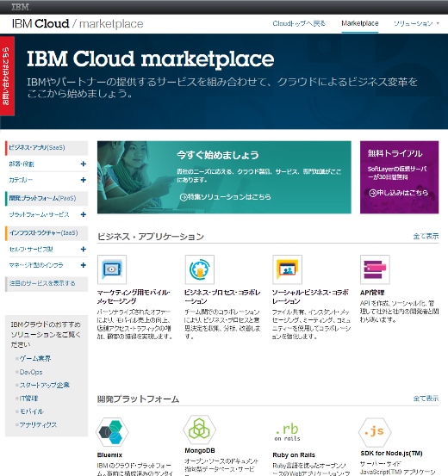
Task: Open the ソリューション dropdown menu
Action: click(416, 23)
